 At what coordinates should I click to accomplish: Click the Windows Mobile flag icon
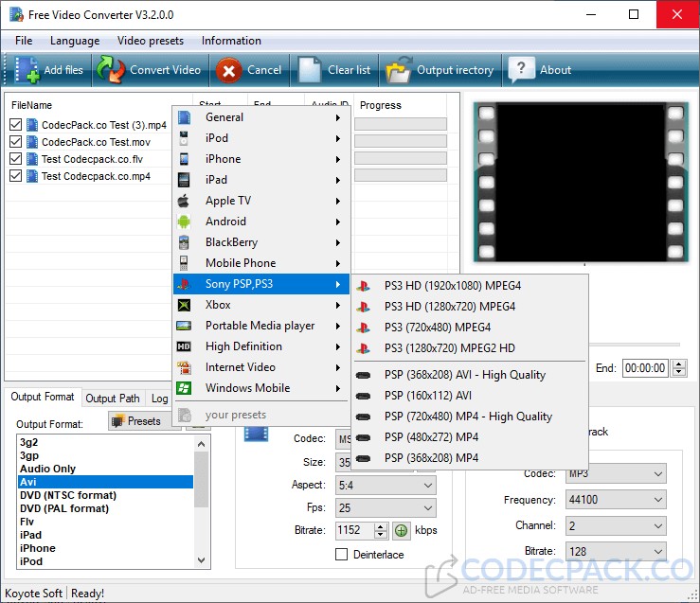tap(184, 388)
